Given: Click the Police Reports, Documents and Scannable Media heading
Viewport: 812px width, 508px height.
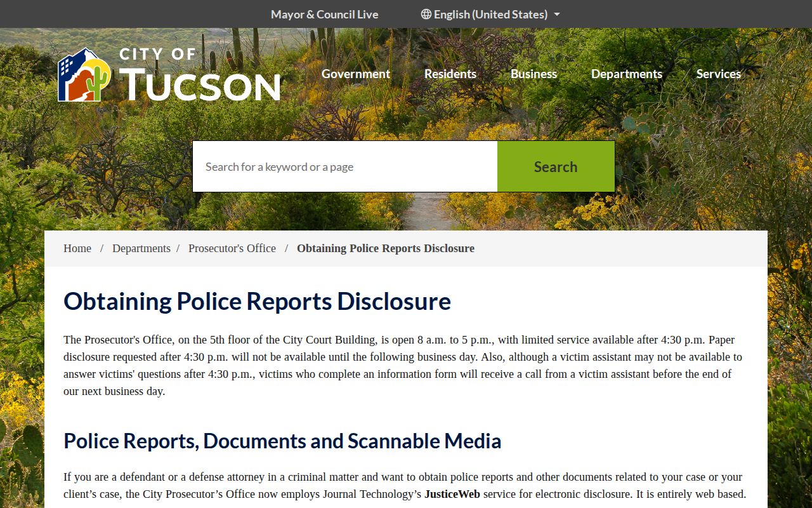Looking at the screenshot, I should pyautogui.click(x=282, y=441).
